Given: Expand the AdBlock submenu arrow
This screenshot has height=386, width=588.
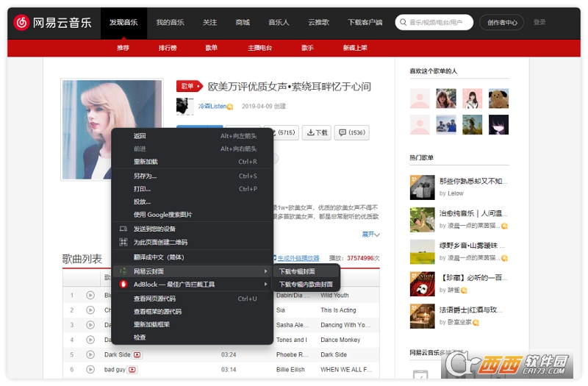Looking at the screenshot, I should point(265,284).
